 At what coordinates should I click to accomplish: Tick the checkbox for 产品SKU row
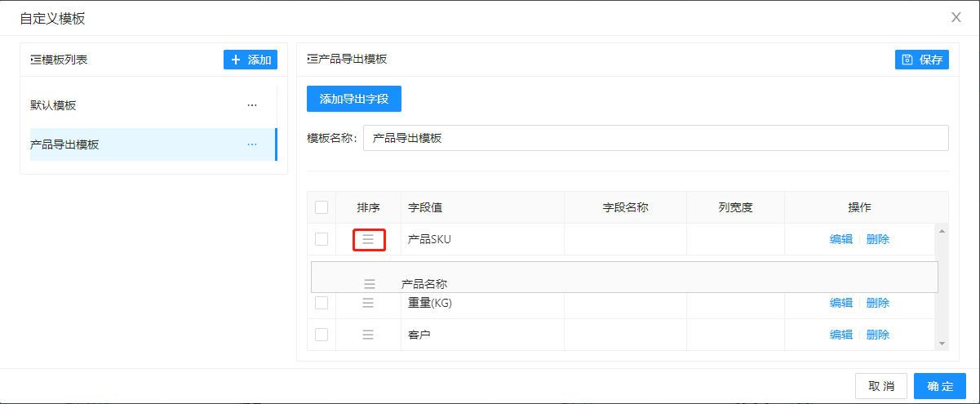click(x=321, y=239)
